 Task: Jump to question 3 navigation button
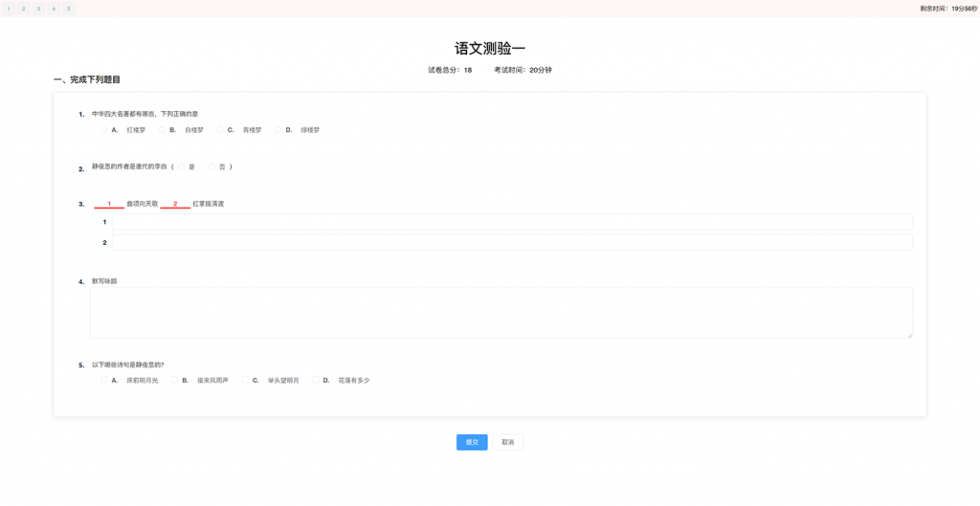[x=38, y=9]
